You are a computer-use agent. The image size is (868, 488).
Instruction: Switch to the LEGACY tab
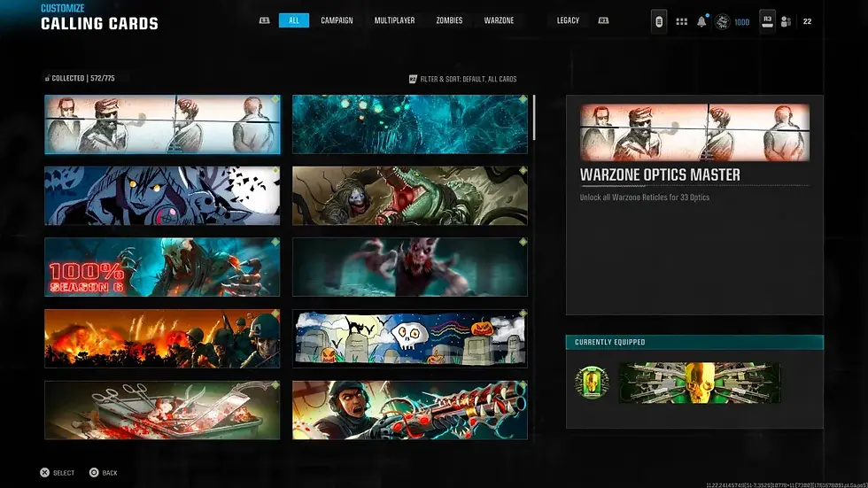568,20
